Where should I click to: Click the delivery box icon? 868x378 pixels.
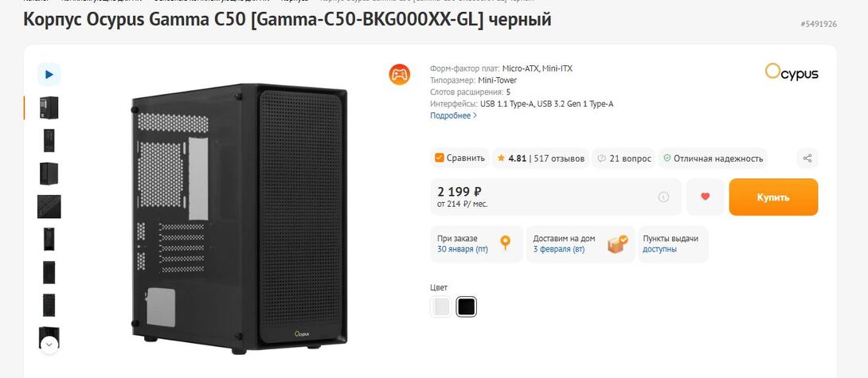click(x=617, y=244)
